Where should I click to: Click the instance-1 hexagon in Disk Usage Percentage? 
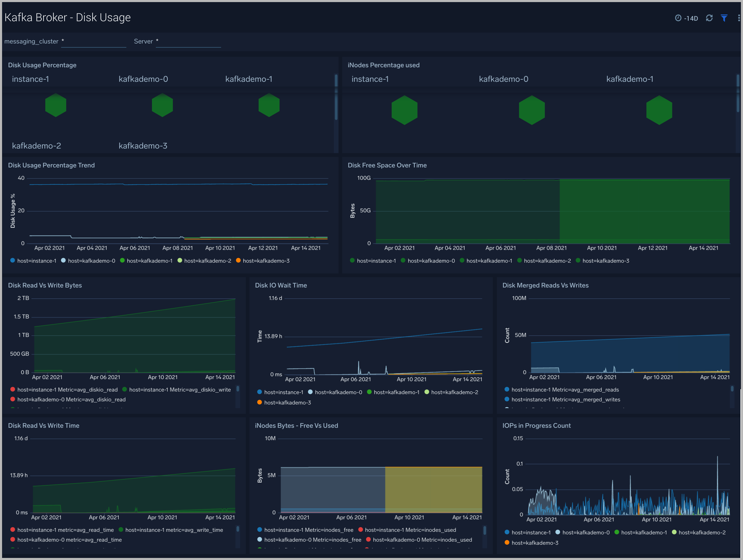point(55,105)
